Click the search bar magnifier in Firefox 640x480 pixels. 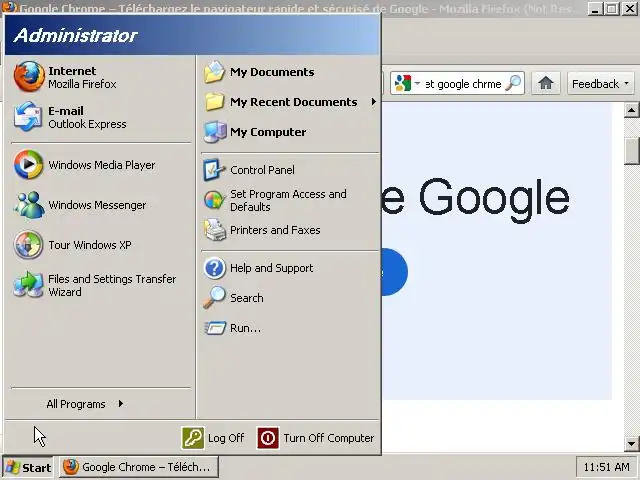coord(513,83)
